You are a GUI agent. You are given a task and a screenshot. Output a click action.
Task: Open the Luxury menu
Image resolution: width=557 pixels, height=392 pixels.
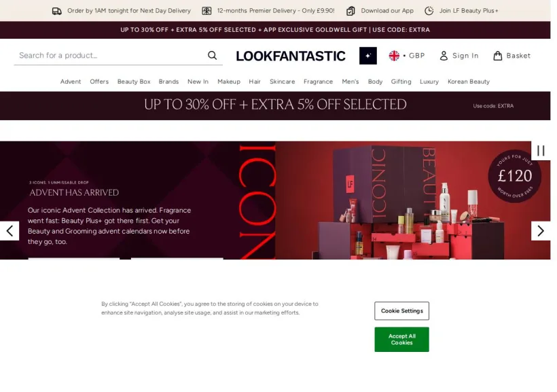click(x=429, y=82)
